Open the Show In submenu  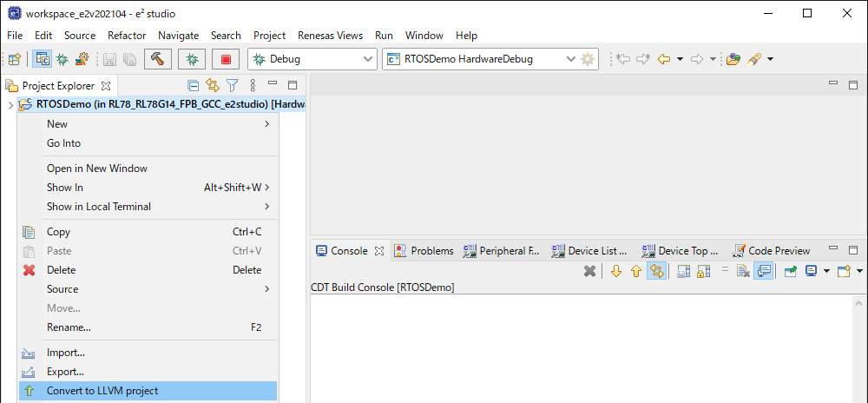(148, 188)
